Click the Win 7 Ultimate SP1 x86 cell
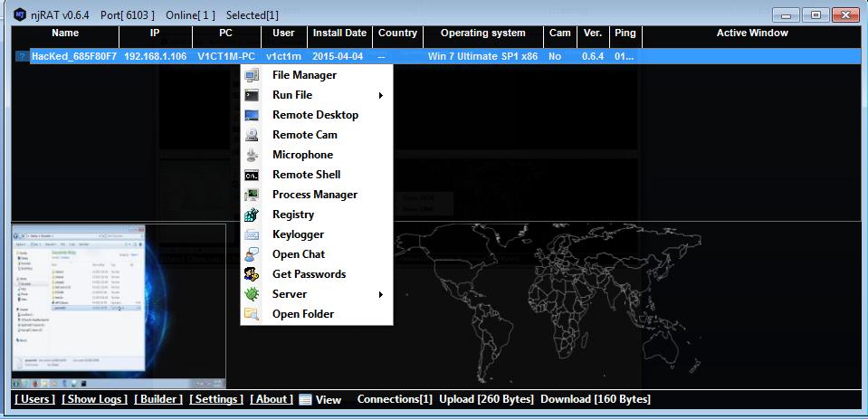Image resolution: width=868 pixels, height=420 pixels. pyautogui.click(x=482, y=56)
